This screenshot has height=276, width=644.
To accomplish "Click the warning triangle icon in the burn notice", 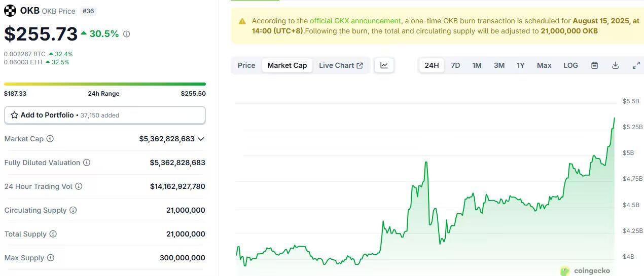I will 242,21.
